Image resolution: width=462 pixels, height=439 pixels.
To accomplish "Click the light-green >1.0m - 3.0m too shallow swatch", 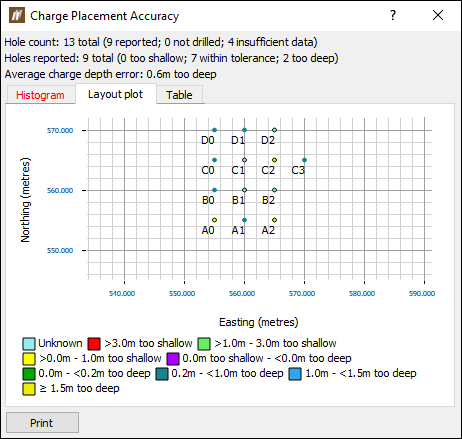I will click(x=204, y=344).
